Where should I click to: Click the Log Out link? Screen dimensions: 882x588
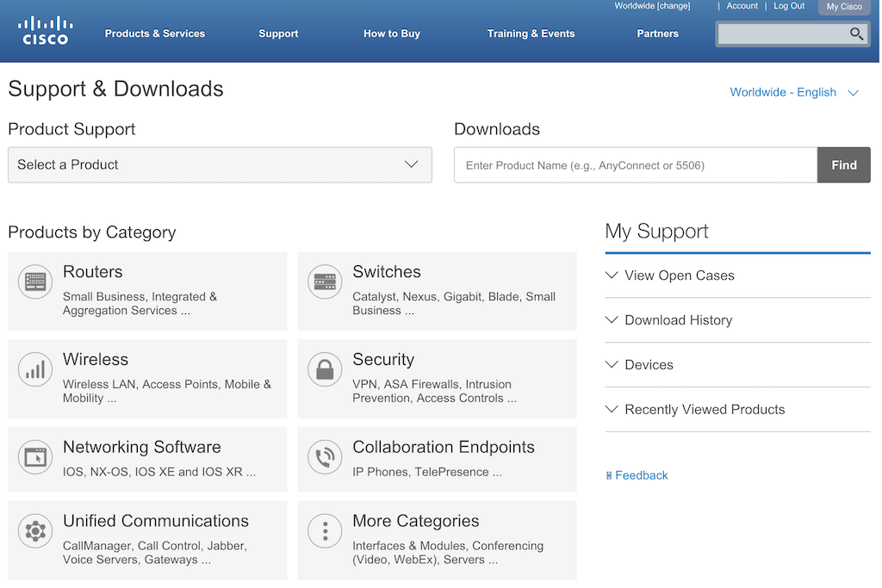click(x=789, y=6)
